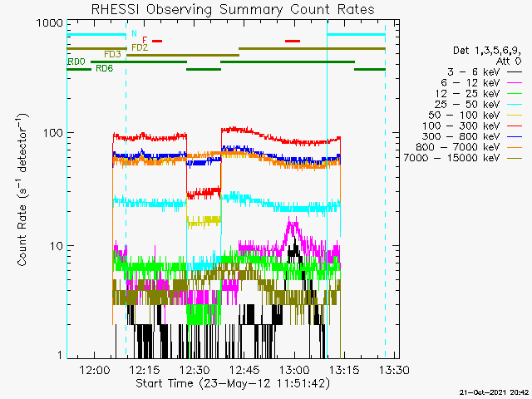Click the 13:30 time axis label

tap(394, 370)
